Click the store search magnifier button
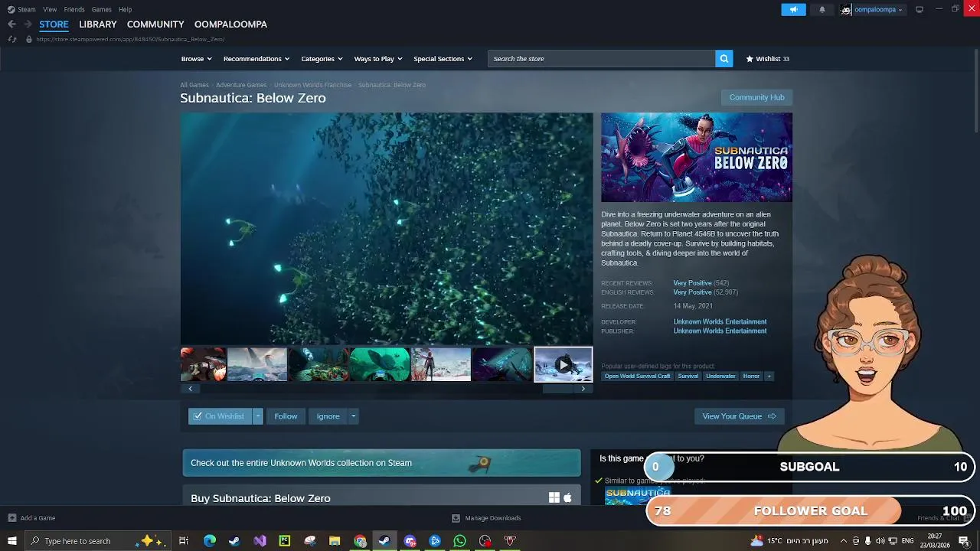Image resolution: width=980 pixels, height=551 pixels. click(724, 59)
